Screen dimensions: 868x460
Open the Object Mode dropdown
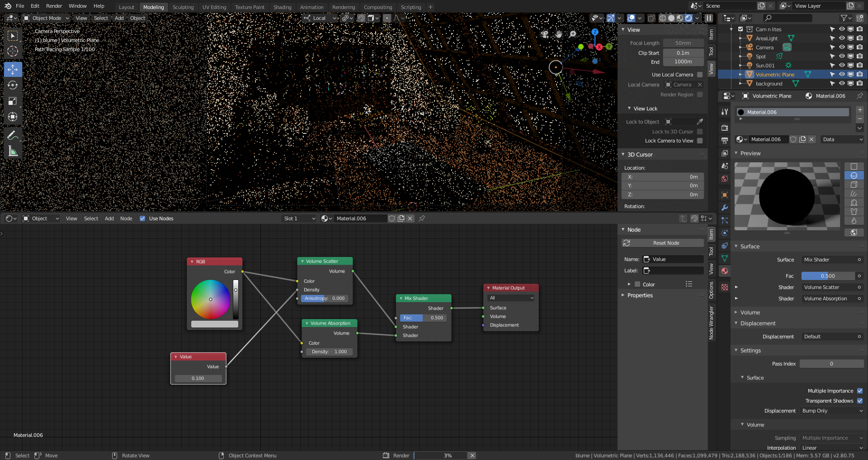click(x=46, y=18)
